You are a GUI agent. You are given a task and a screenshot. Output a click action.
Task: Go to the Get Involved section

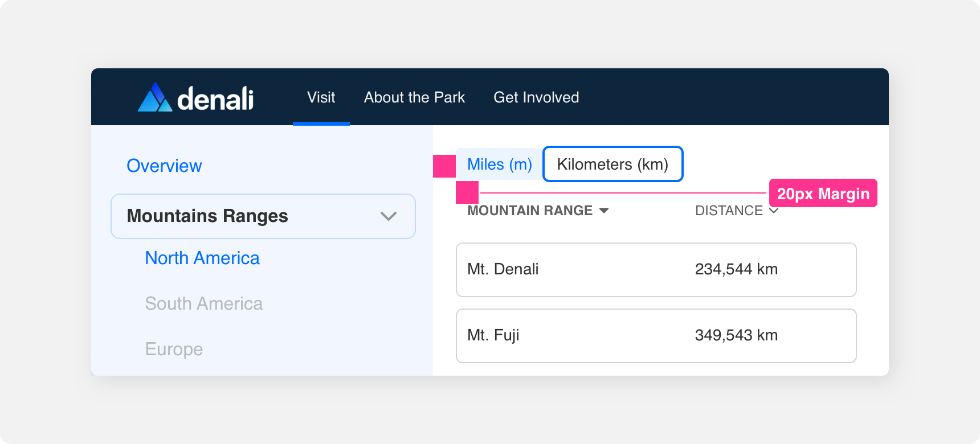(536, 97)
